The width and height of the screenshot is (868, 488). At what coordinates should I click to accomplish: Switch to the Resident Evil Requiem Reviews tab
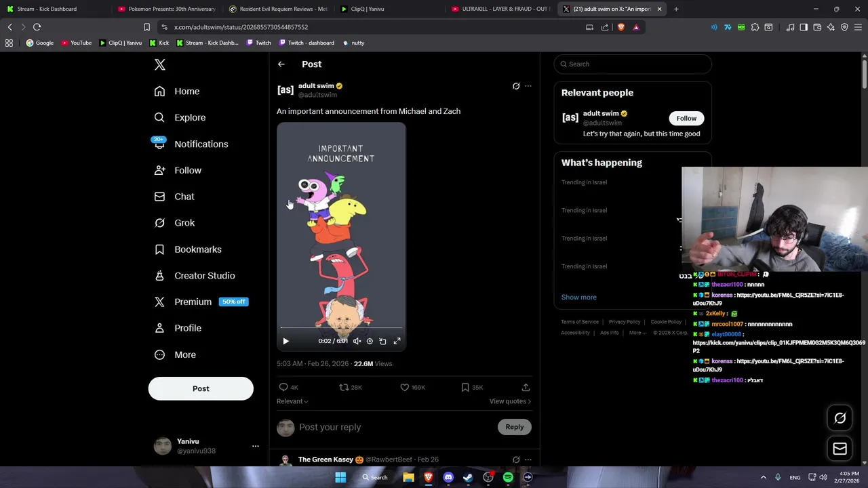click(x=278, y=9)
